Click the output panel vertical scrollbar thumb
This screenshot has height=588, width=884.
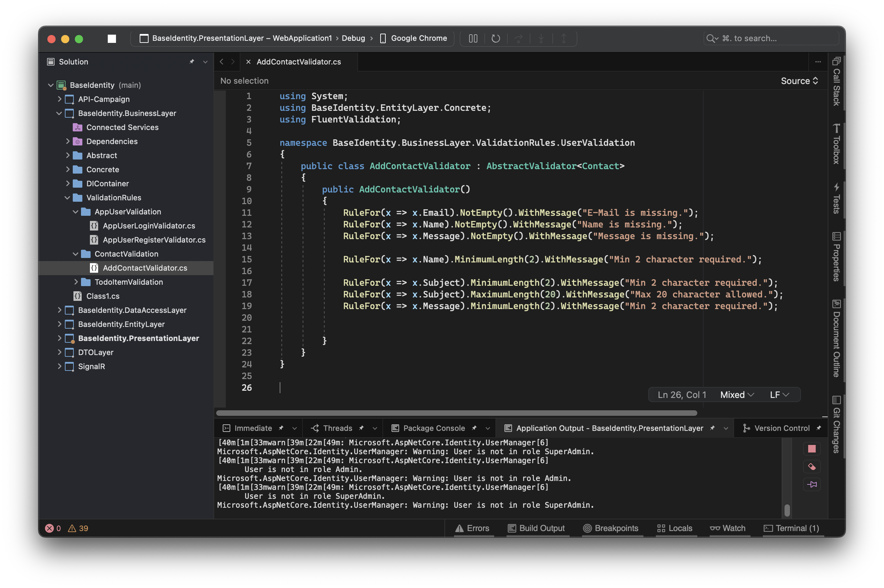pyautogui.click(x=787, y=510)
